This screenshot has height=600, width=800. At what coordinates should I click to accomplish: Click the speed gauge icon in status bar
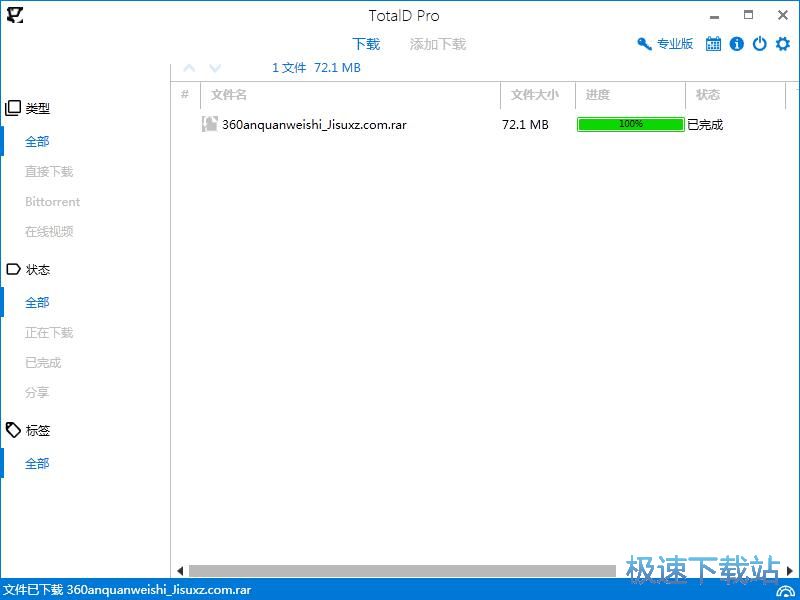[x=786, y=591]
